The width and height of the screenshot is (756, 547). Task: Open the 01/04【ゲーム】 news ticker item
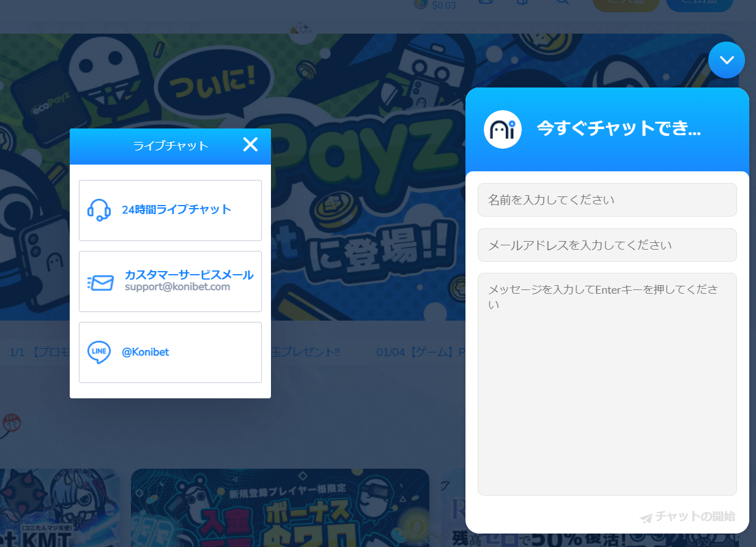[x=420, y=352]
